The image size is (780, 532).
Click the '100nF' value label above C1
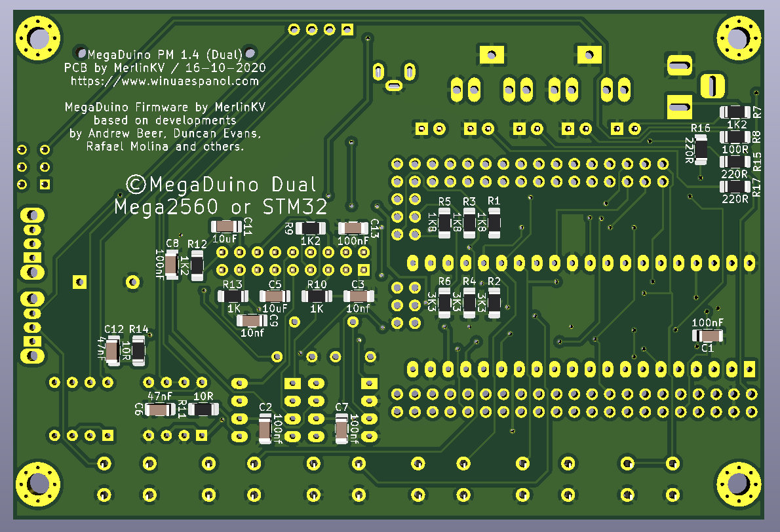coord(707,323)
